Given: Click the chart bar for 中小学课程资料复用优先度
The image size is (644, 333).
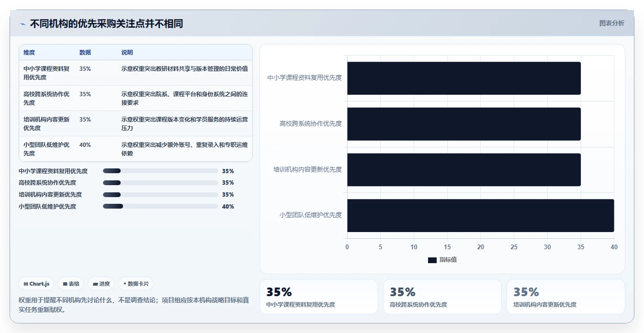Looking at the screenshot, I should coord(464,78).
